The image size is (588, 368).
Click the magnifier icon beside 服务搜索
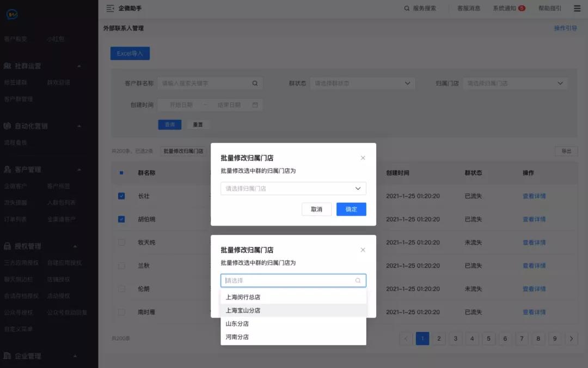(407, 8)
